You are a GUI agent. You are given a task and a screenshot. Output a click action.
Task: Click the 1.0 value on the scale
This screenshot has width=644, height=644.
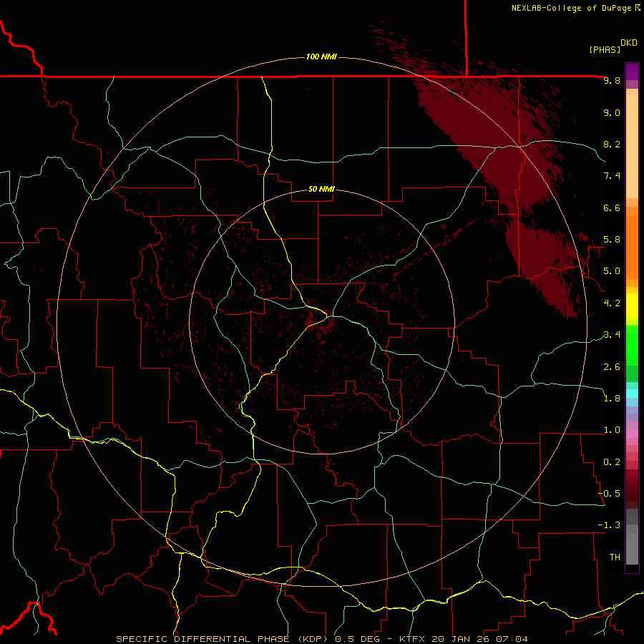(612, 430)
